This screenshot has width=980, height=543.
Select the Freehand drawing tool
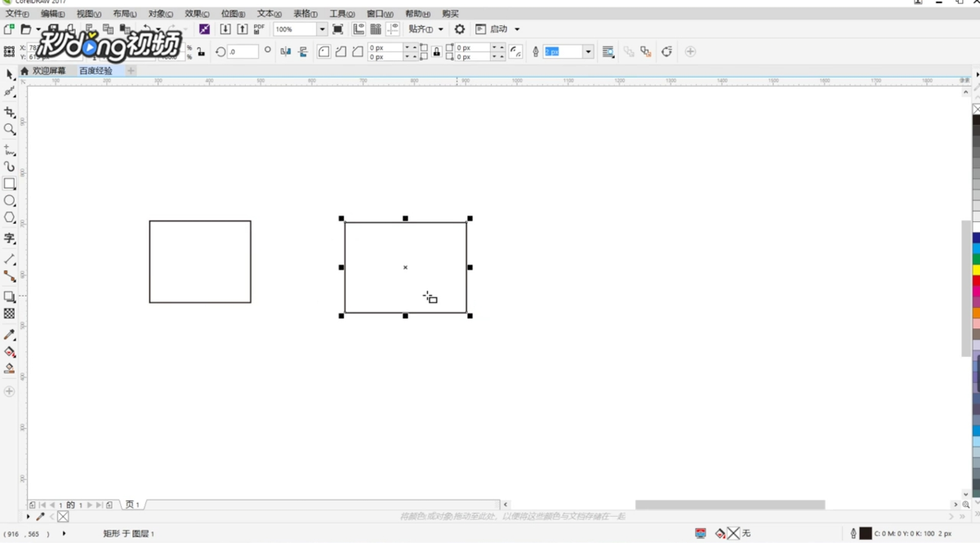pyautogui.click(x=9, y=150)
